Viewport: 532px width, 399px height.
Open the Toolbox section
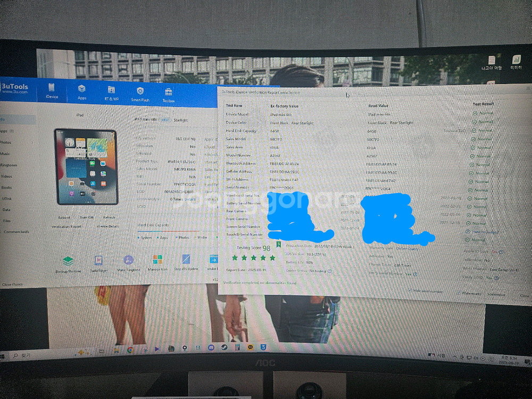168,95
